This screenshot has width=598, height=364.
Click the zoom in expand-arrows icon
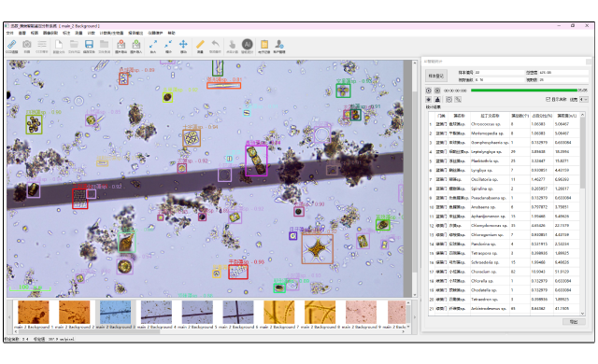point(153,46)
